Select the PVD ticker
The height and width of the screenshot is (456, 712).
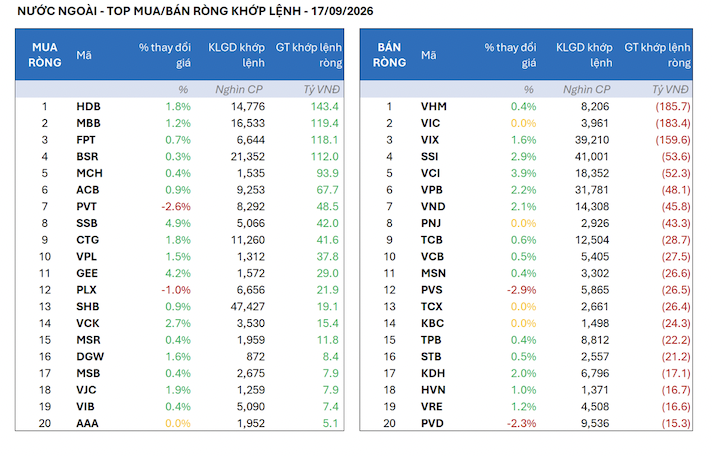click(x=432, y=423)
